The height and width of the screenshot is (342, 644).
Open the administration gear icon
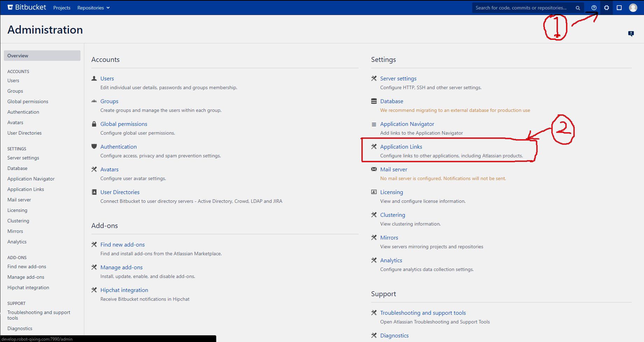coord(607,8)
